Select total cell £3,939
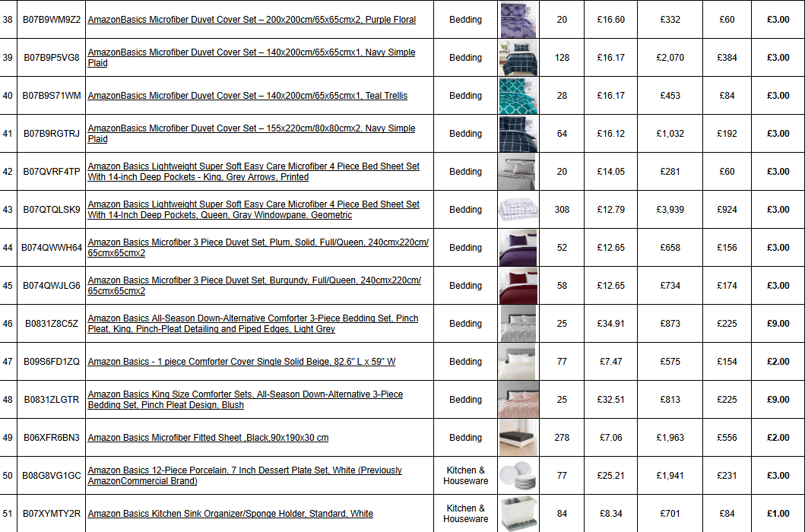 [x=670, y=210]
